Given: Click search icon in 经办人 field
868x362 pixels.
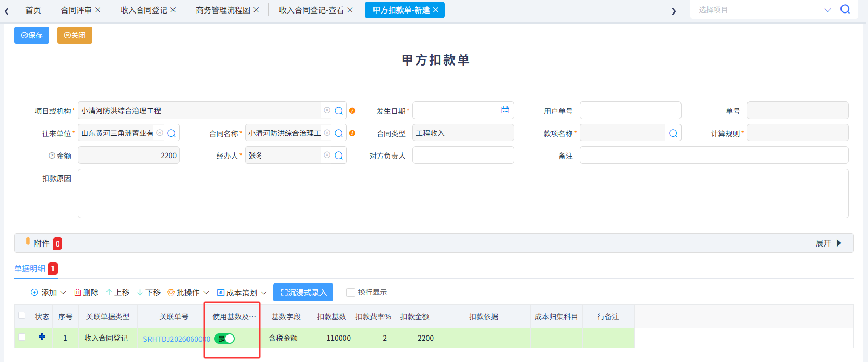Looking at the screenshot, I should click(339, 156).
